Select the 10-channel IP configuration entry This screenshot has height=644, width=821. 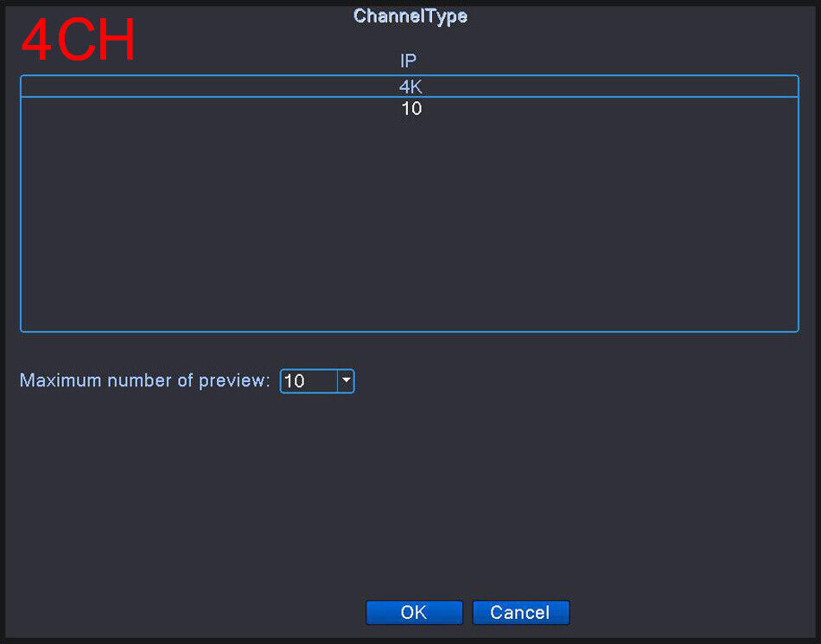click(x=411, y=108)
